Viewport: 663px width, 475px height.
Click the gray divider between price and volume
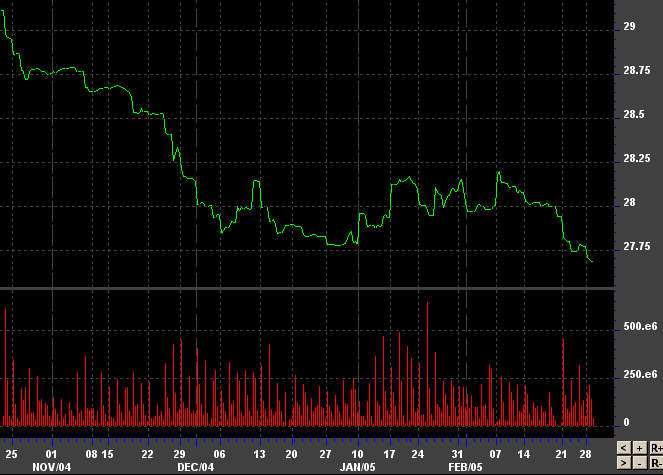pos(305,289)
